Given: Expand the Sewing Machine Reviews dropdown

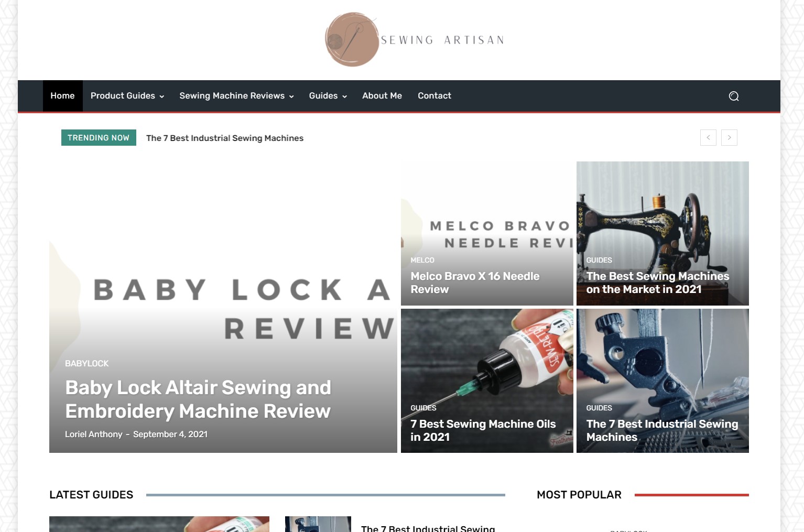Looking at the screenshot, I should pos(236,96).
